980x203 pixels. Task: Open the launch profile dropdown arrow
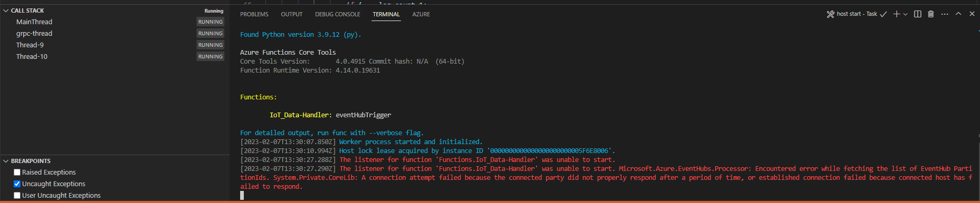point(905,14)
